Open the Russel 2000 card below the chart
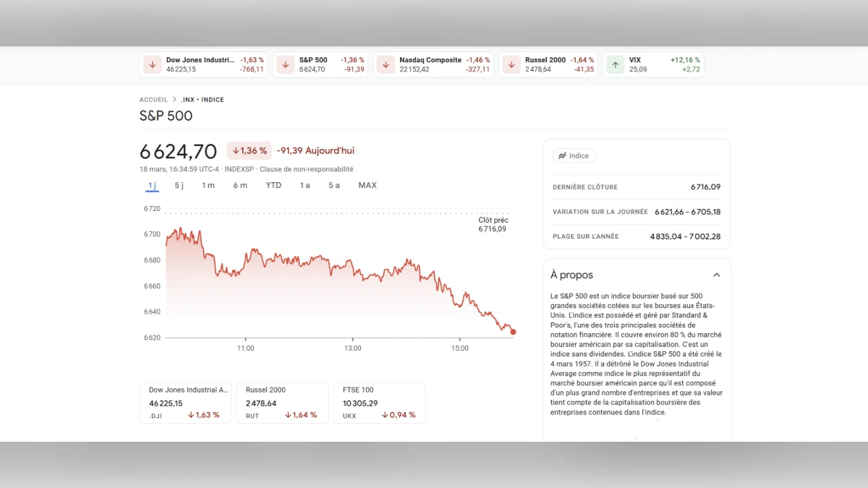This screenshot has height=488, width=868. 282,402
